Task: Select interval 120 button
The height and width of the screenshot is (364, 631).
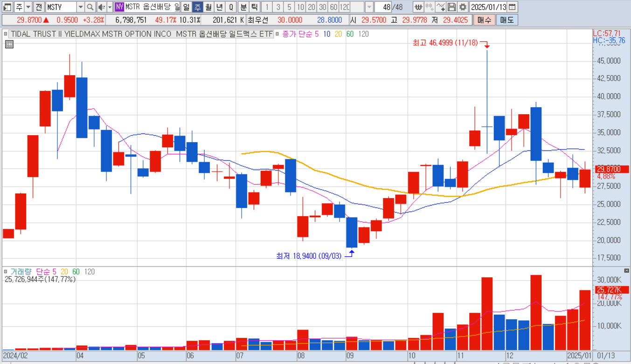Action: click(345, 7)
